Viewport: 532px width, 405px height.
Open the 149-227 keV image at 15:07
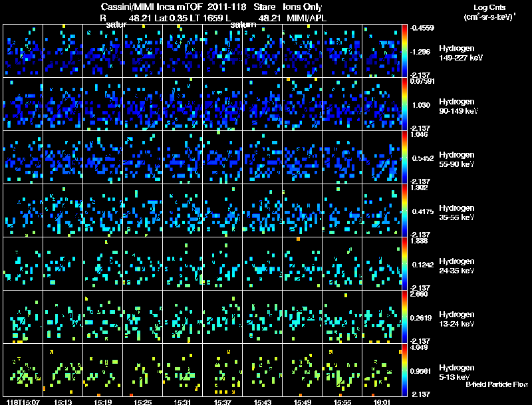click(23, 51)
